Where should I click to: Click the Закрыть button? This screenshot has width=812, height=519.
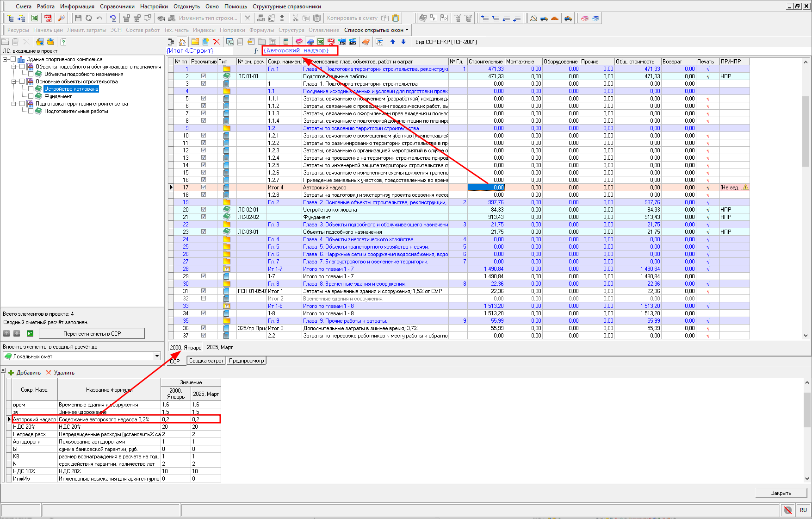click(x=781, y=493)
